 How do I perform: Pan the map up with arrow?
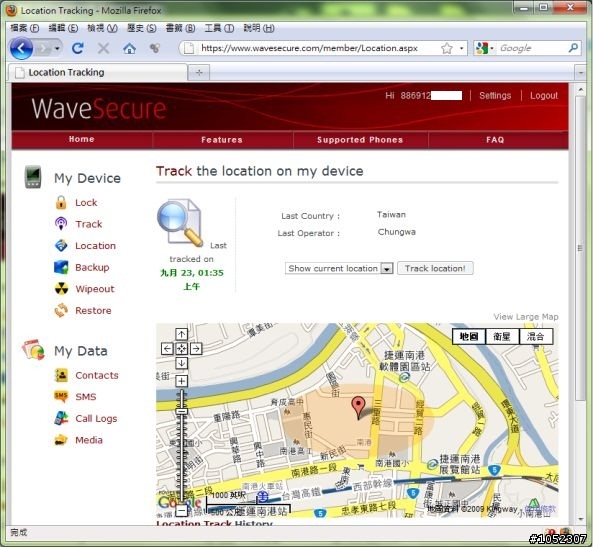[182, 334]
